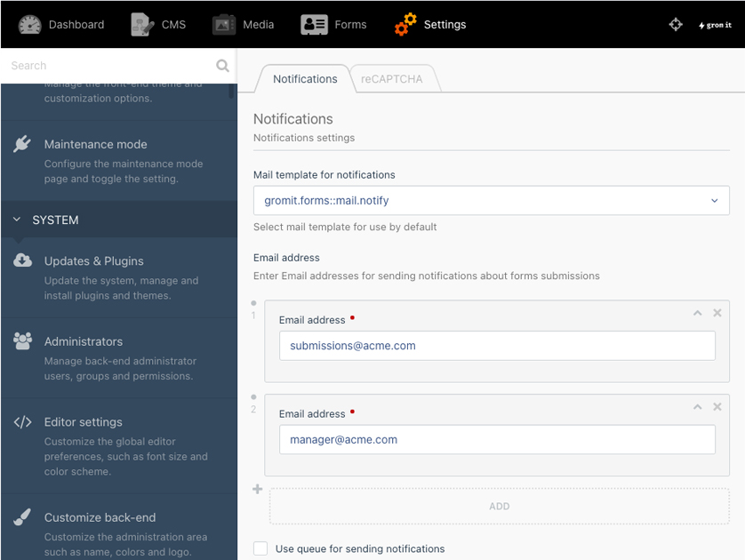Screen dimensions: 745x560
Task: Open the Dashboard gauge icon
Action: coord(29,25)
